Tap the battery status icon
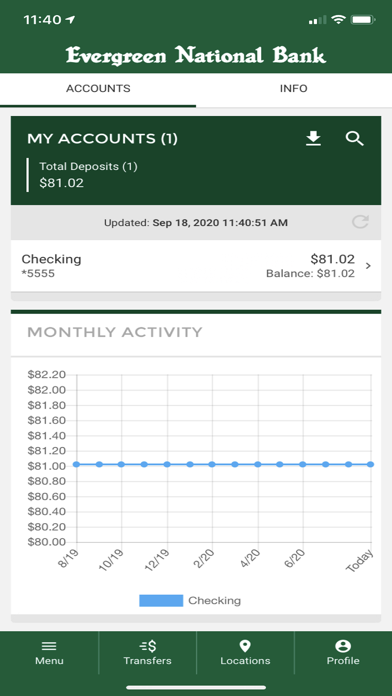The image size is (392, 696). click(x=363, y=20)
